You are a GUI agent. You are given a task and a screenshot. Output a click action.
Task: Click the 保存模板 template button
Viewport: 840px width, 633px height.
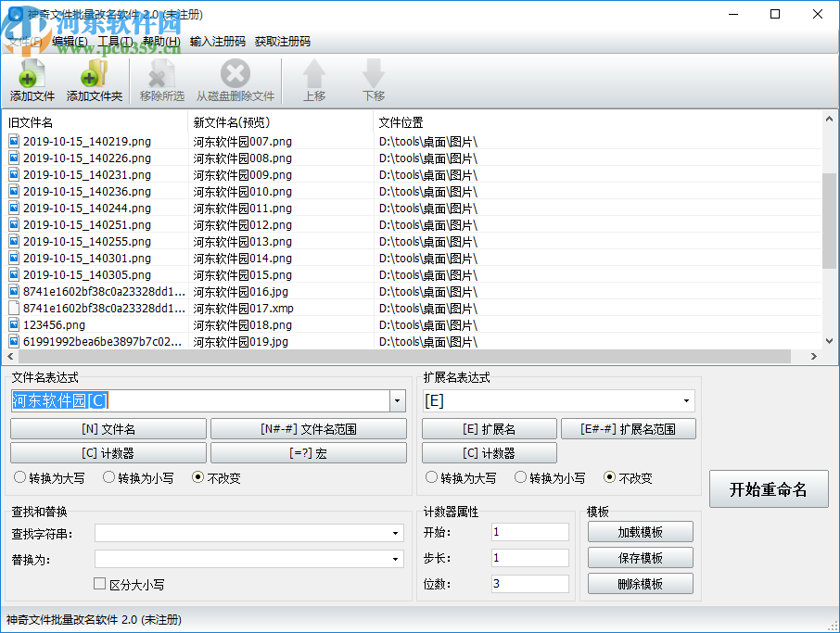[x=640, y=557]
